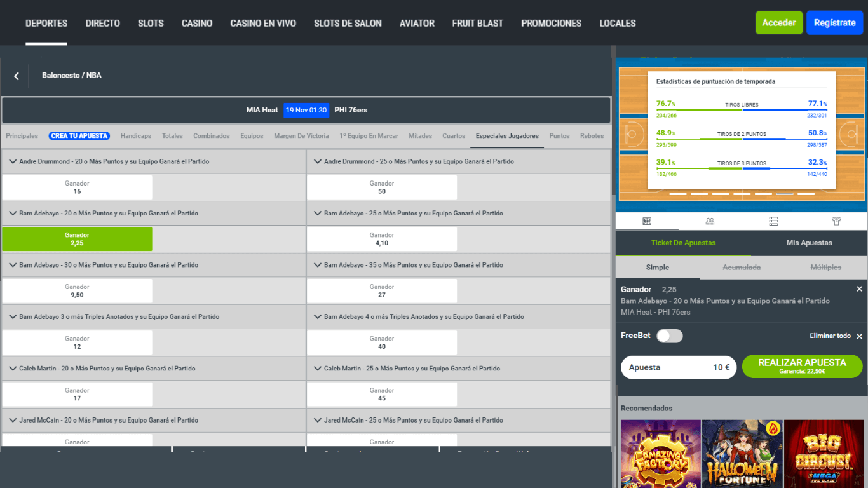The height and width of the screenshot is (488, 868).
Task: Open FRUIT BLAST from the top menu
Action: [x=478, y=23]
